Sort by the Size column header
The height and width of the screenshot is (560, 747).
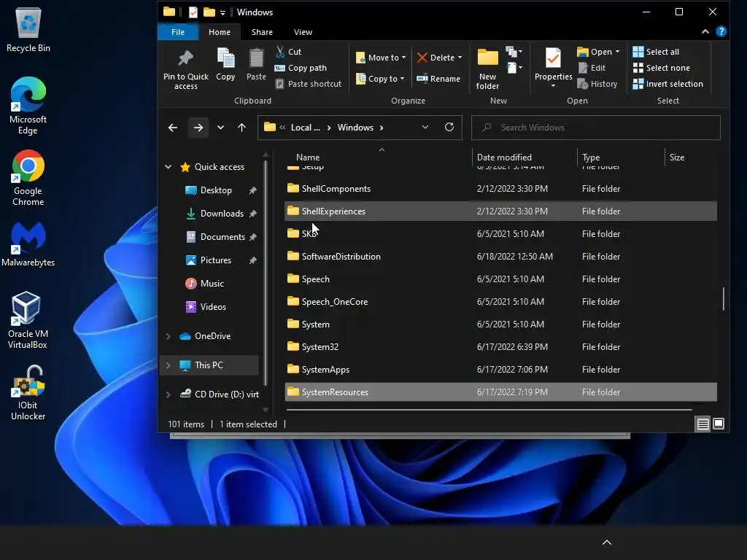[x=676, y=157]
